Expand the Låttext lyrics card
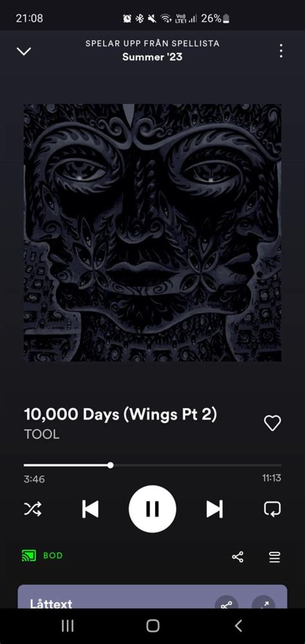Screen dimensions: 305x644 [263, 604]
